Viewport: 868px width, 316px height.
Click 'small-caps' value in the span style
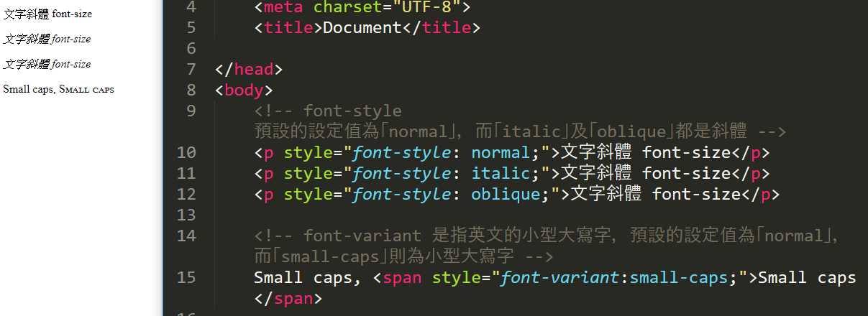click(678, 278)
